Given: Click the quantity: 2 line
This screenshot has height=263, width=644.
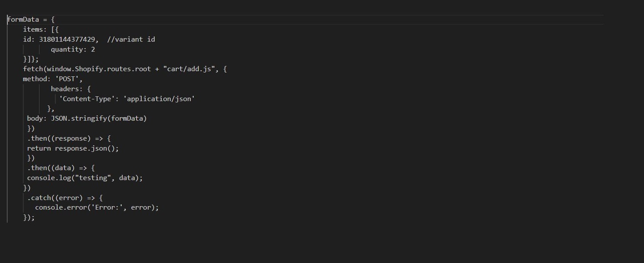Looking at the screenshot, I should pyautogui.click(x=73, y=49).
